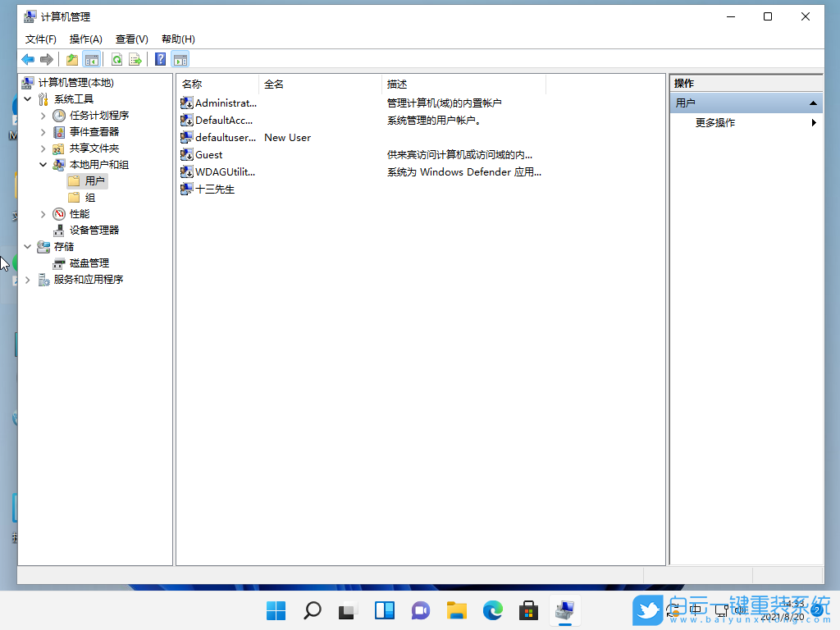
Task: Click the up-one-level folder icon
Action: pyautogui.click(x=71, y=58)
